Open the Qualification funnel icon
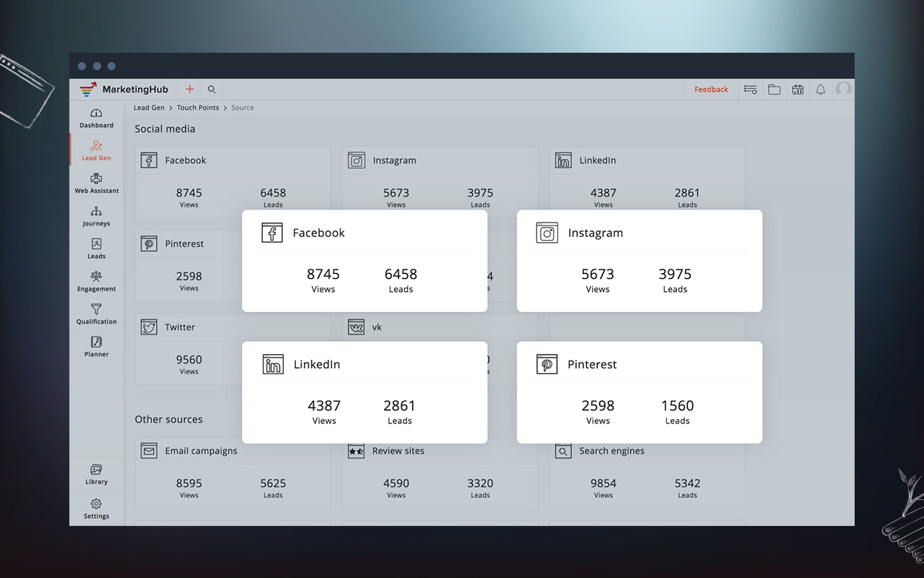This screenshot has height=578, width=924. tap(96, 313)
